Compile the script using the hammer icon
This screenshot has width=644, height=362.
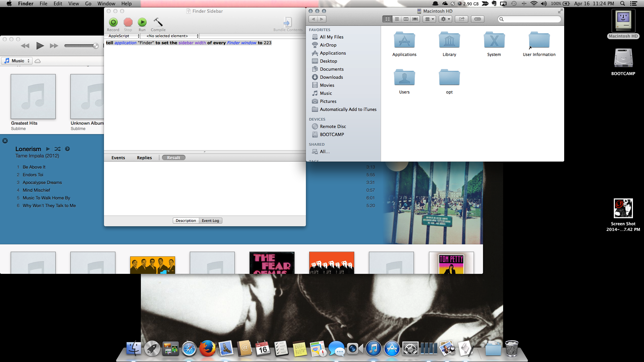click(158, 22)
